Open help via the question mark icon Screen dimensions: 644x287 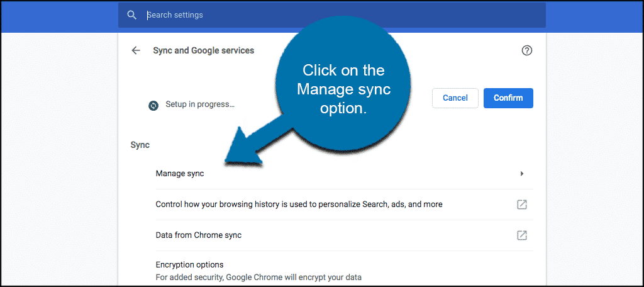[x=526, y=50]
